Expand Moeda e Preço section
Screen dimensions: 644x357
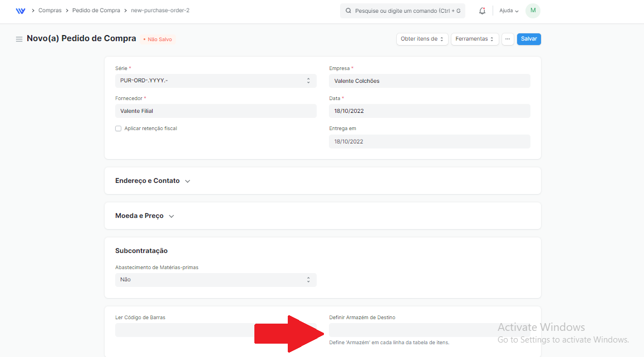(145, 216)
